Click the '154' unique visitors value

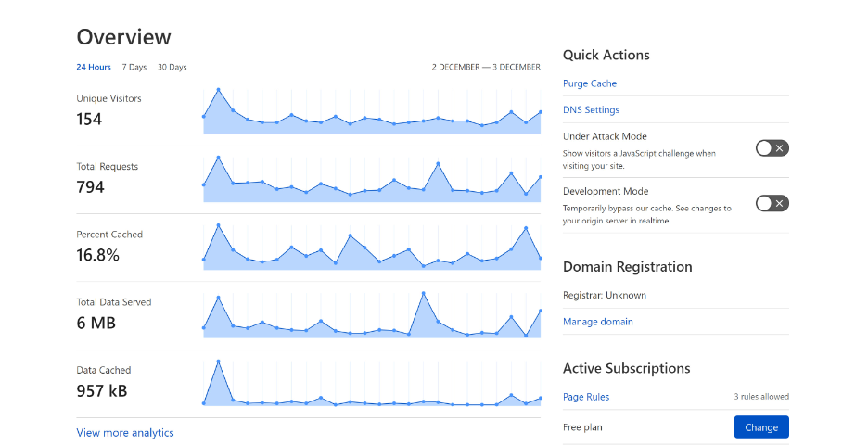tap(89, 120)
